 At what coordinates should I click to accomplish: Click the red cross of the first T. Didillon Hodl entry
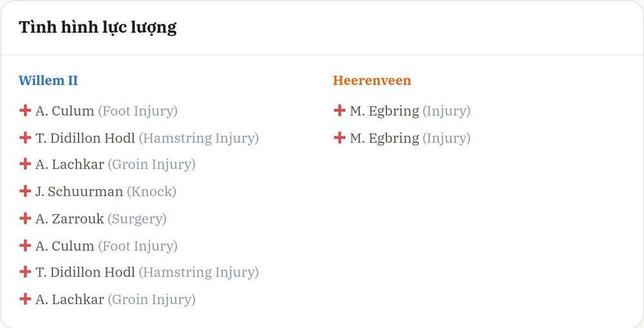coord(25,138)
